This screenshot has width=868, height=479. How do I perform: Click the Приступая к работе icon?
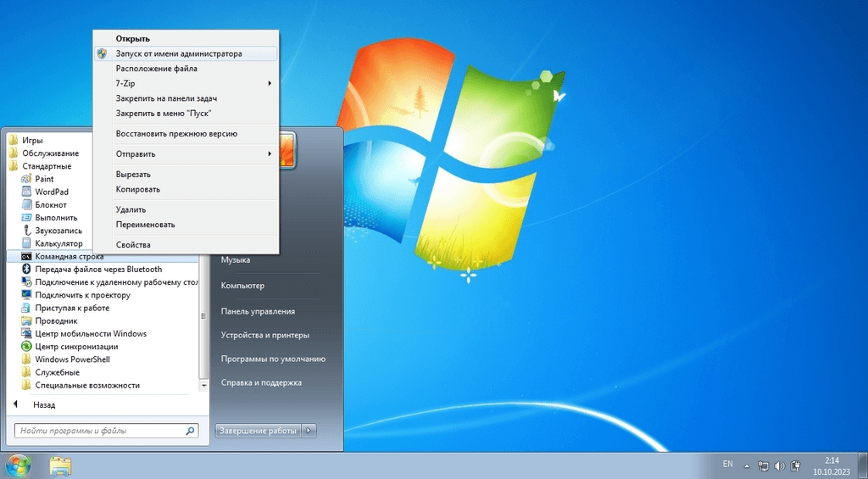click(x=26, y=308)
